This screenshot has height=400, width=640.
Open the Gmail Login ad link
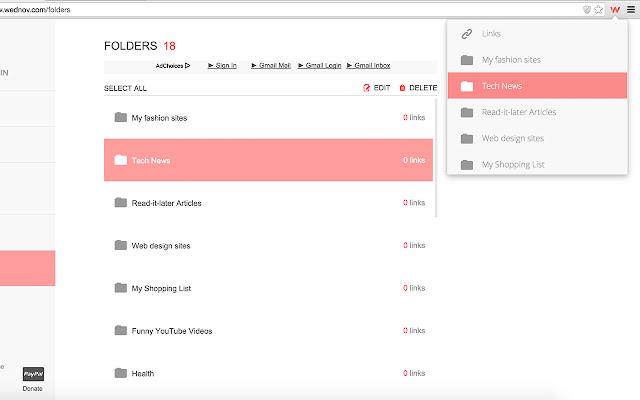[x=320, y=66]
